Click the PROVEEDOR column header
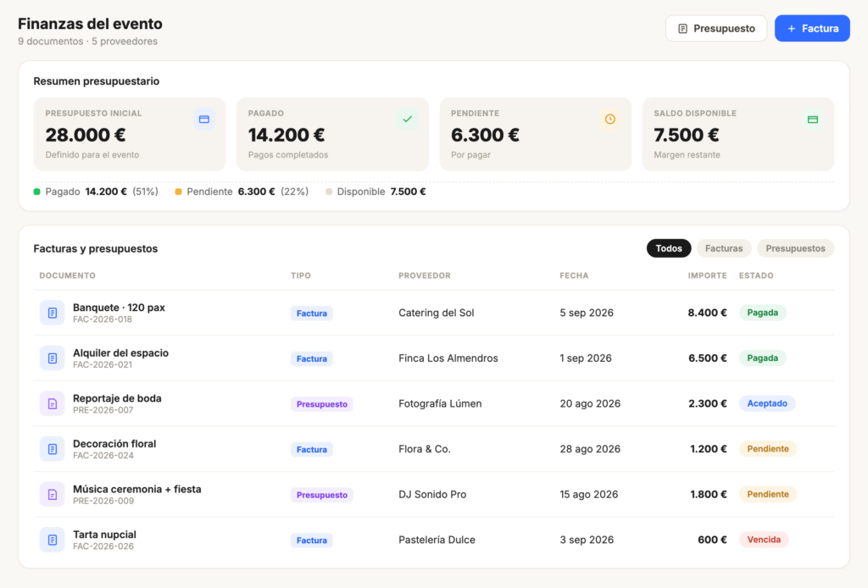The width and height of the screenshot is (868, 588). pos(425,275)
